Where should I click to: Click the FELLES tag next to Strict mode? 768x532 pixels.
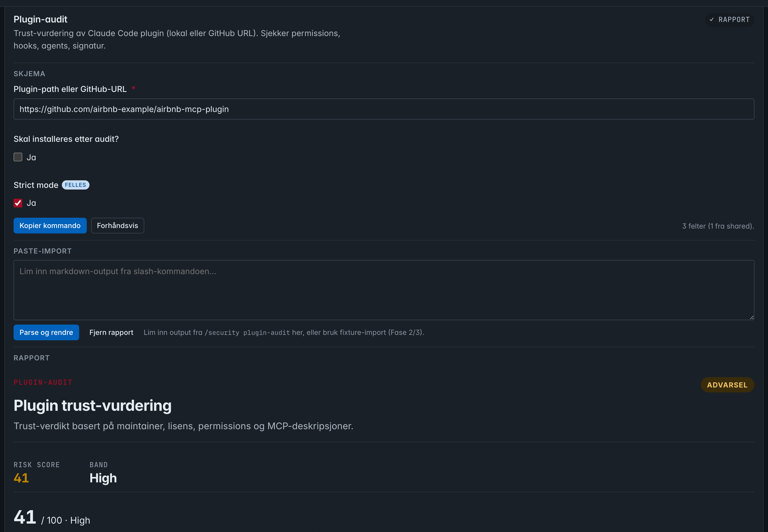point(75,185)
